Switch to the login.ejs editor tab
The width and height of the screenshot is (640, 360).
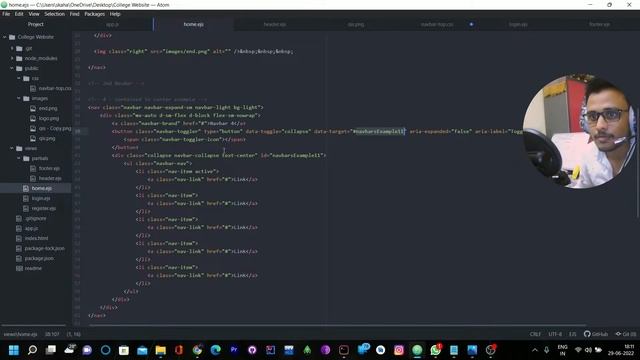pos(518,24)
